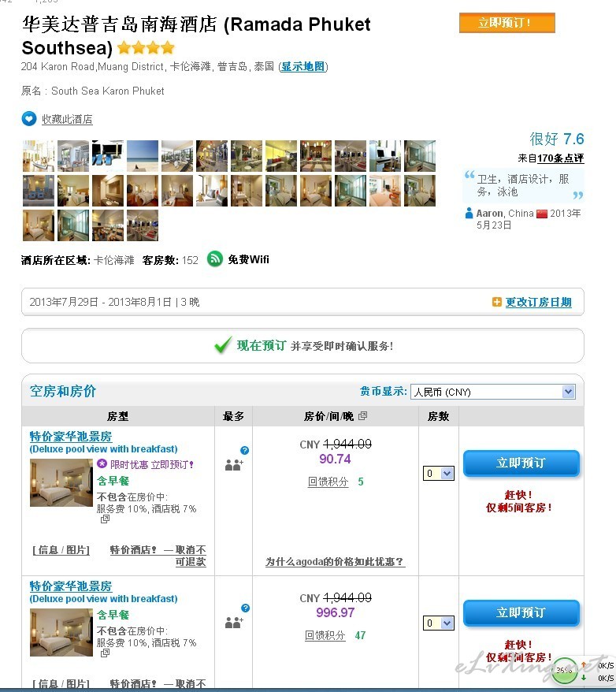Click the max occupancy people icon in first row
This screenshot has height=692, width=616.
click(x=234, y=465)
